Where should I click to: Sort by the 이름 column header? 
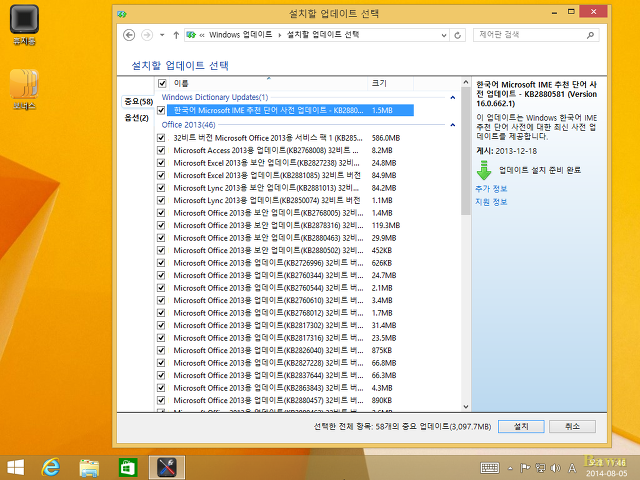[x=267, y=83]
